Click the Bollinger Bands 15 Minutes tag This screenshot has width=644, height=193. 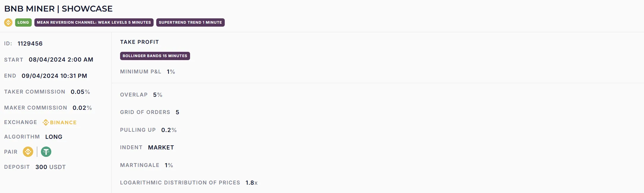coord(155,56)
